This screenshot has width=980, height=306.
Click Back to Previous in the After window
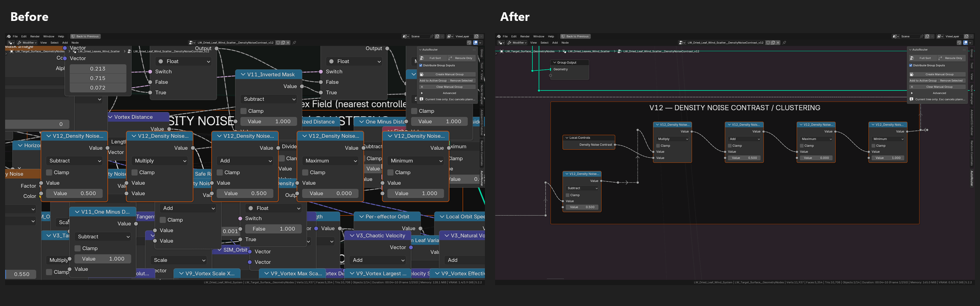(575, 36)
